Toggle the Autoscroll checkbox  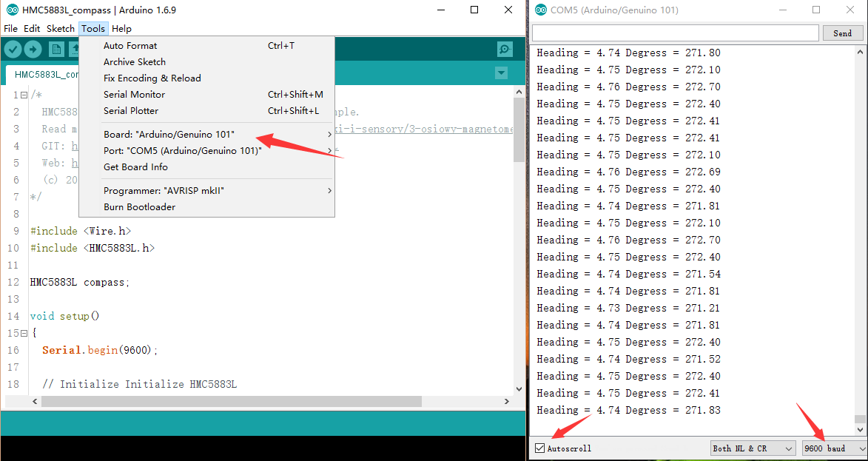pyautogui.click(x=539, y=448)
